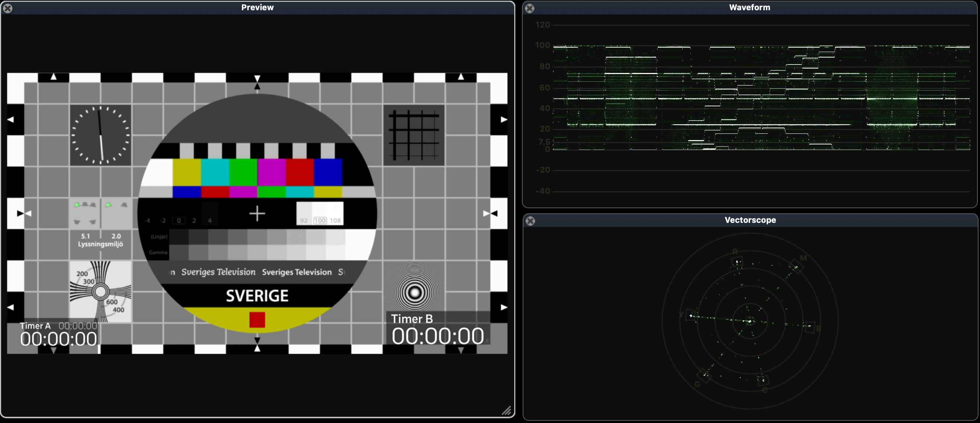Close the Preview panel
Image resolution: width=980 pixels, height=423 pixels.
pos(8,8)
